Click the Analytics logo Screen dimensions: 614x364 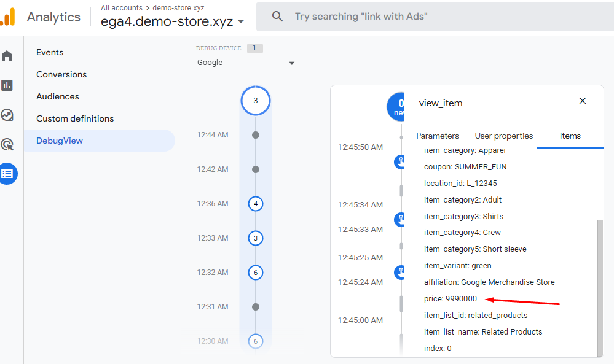click(8, 17)
